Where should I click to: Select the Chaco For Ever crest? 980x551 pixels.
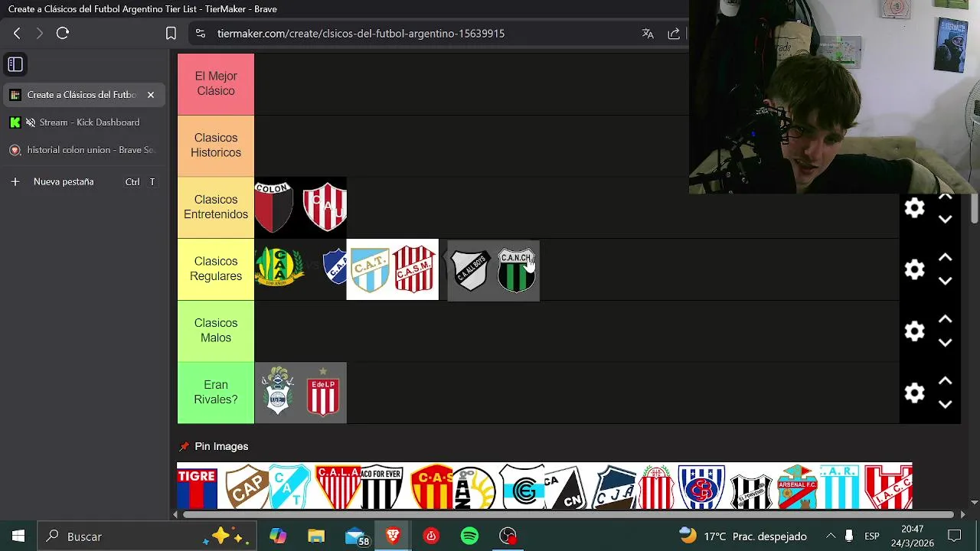[x=381, y=487]
